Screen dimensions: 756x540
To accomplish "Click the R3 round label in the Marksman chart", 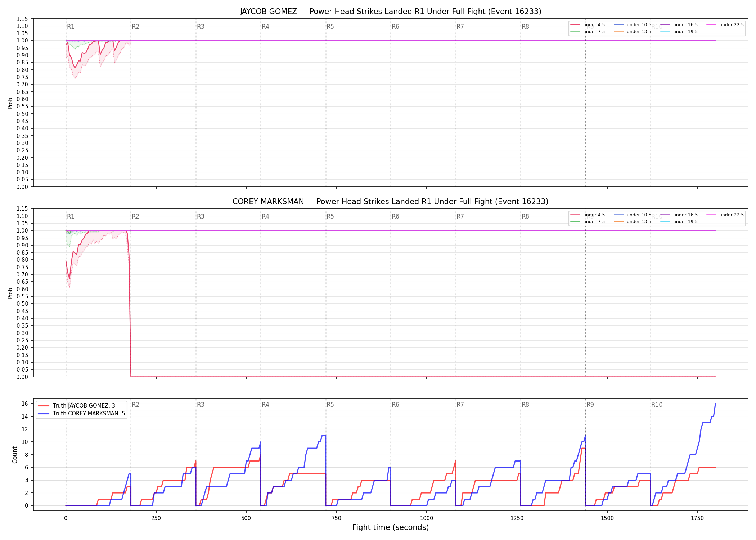I will click(x=201, y=216).
